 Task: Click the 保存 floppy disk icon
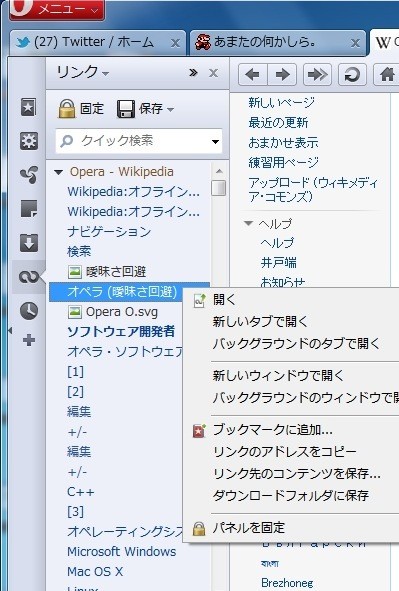pos(125,109)
